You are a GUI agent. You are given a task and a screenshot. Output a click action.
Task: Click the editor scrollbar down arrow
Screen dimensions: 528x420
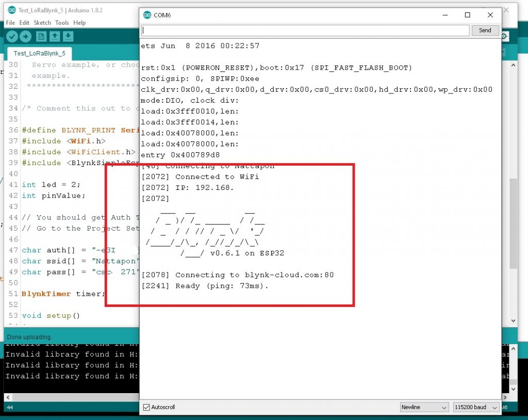(x=513, y=321)
